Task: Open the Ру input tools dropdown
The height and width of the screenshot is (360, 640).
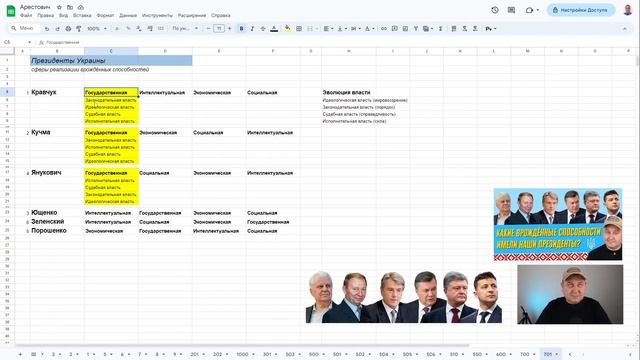Action: coord(491,29)
